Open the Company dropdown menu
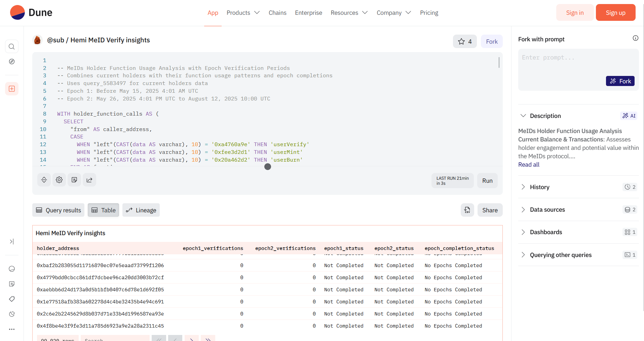This screenshot has height=341, width=644. (394, 13)
